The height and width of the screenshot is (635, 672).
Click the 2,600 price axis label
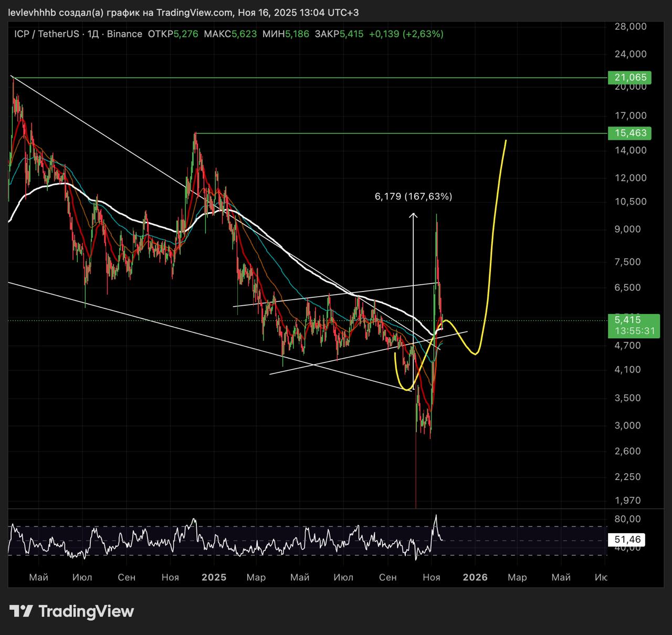[x=627, y=451]
